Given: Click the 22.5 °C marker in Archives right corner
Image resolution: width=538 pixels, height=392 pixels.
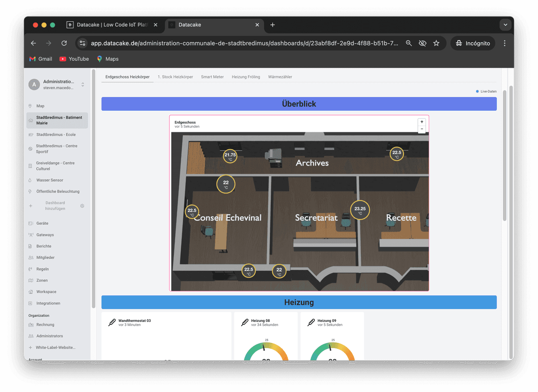Looking at the screenshot, I should (x=397, y=153).
